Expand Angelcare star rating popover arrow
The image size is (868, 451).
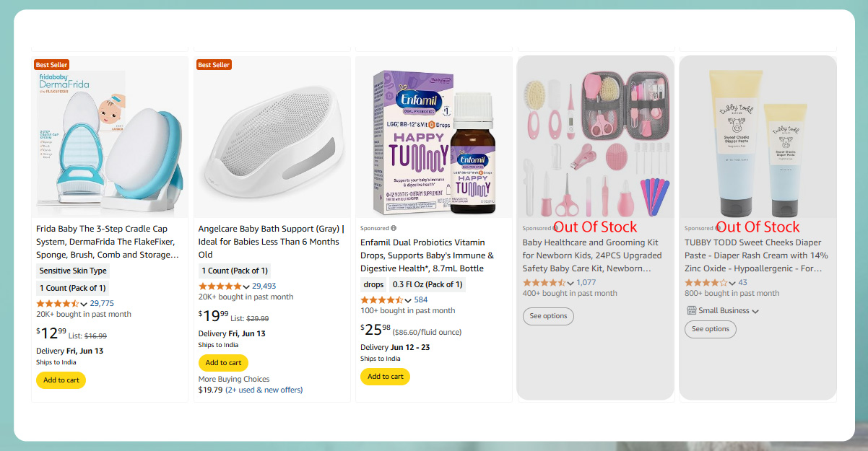point(246,286)
